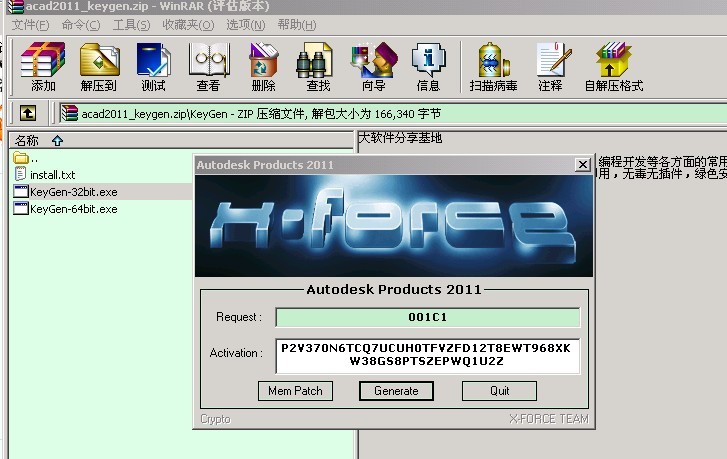Launch the Wizard (向导) toolbar icon
This screenshot has height=459, width=727.
(373, 66)
